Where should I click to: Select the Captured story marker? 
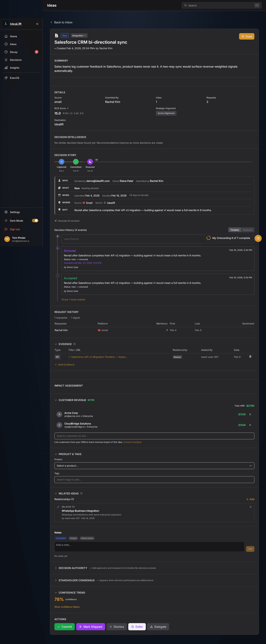click(62, 162)
